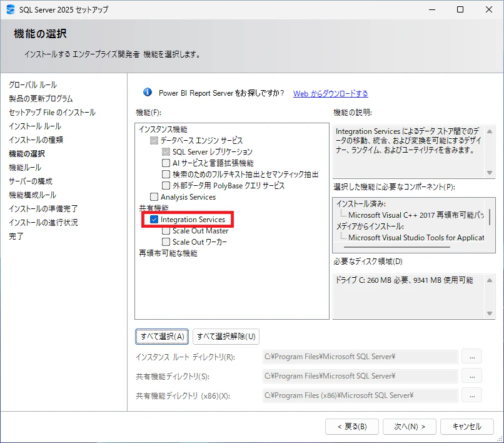Browse for インスタンス ルート ディレクトリ with ... button
Image resolution: width=504 pixels, height=443 pixels.
(472, 357)
